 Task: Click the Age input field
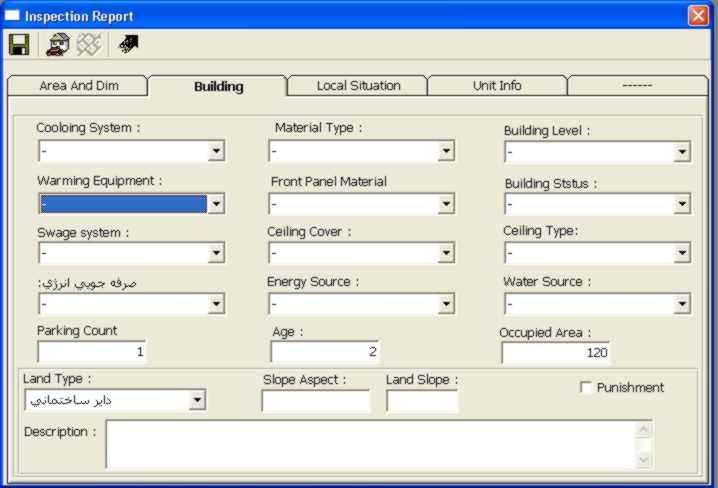tap(324, 352)
